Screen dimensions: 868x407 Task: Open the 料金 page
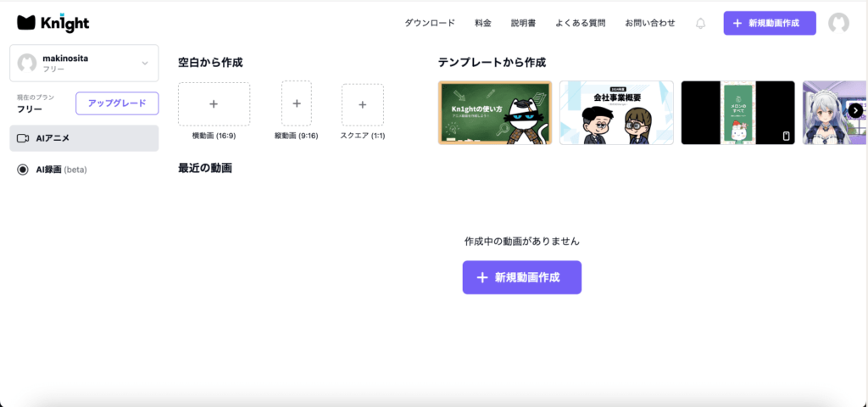pos(482,23)
